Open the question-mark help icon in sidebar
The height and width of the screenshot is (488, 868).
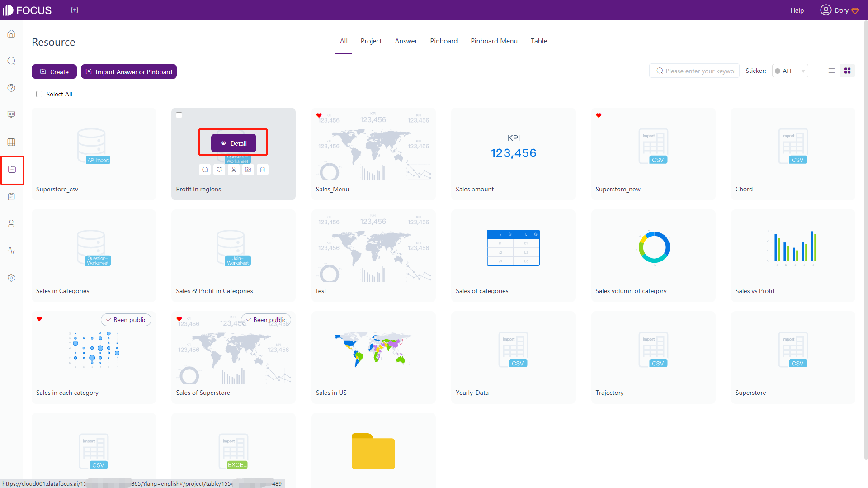(x=12, y=88)
